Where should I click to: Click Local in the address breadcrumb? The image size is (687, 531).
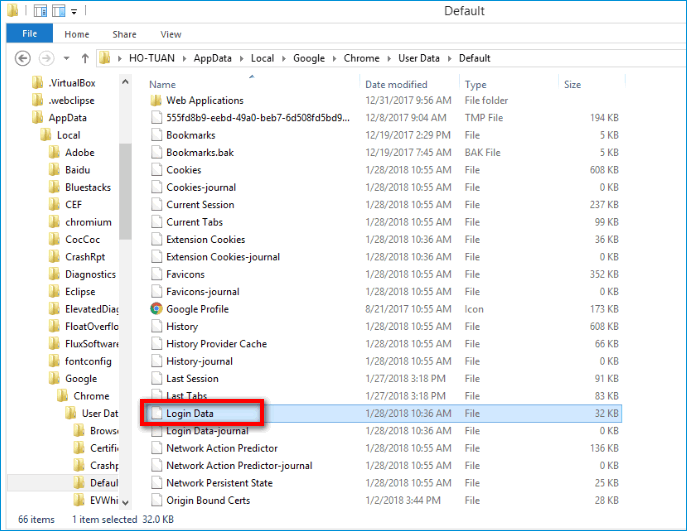262,58
